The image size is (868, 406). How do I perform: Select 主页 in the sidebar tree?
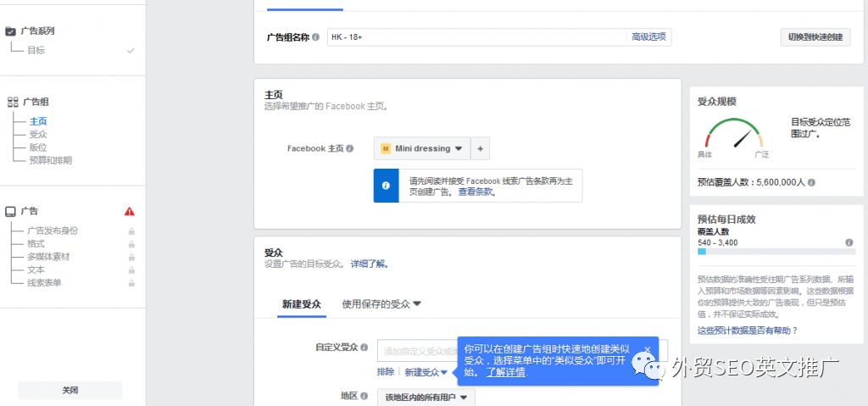coord(38,121)
